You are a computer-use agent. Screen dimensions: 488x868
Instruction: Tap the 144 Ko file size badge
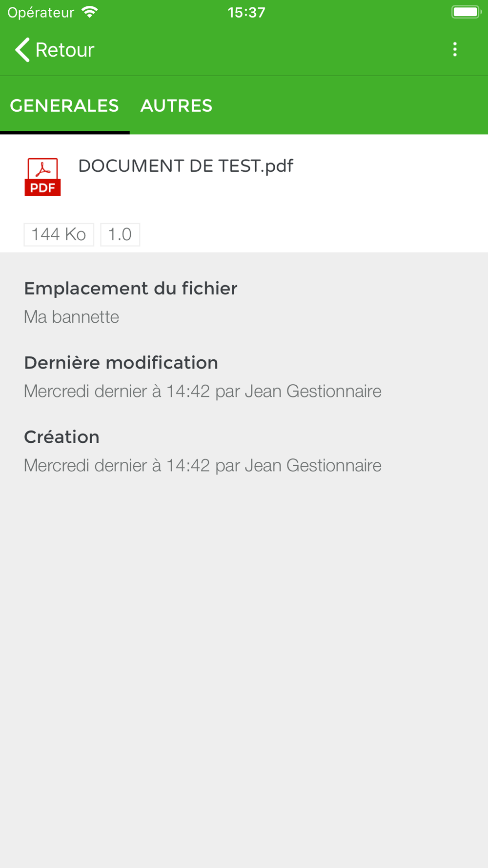click(x=59, y=234)
